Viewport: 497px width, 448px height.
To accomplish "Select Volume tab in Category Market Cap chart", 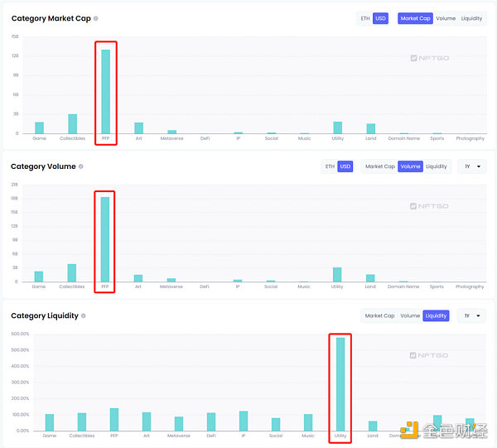I will (x=446, y=18).
